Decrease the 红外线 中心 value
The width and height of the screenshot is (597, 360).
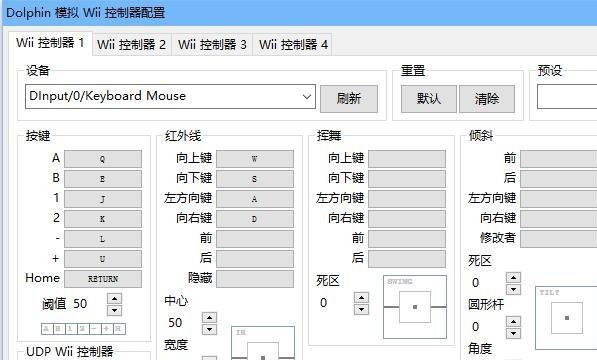pos(209,330)
